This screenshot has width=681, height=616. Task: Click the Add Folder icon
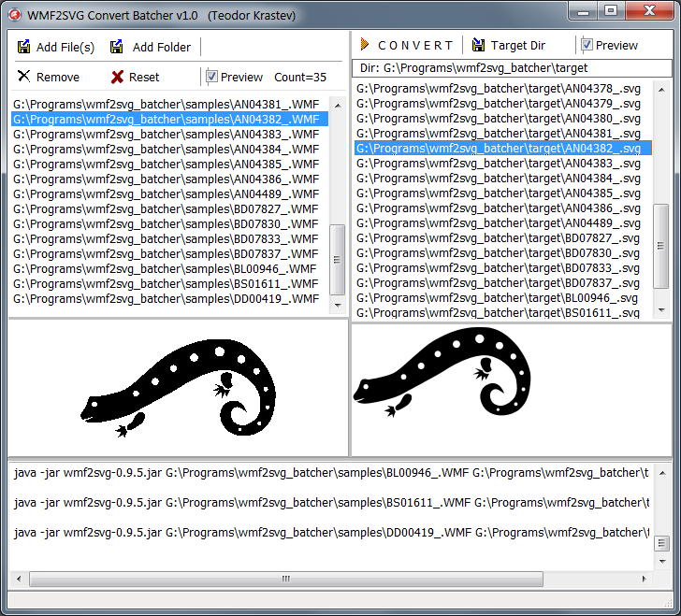[x=117, y=47]
